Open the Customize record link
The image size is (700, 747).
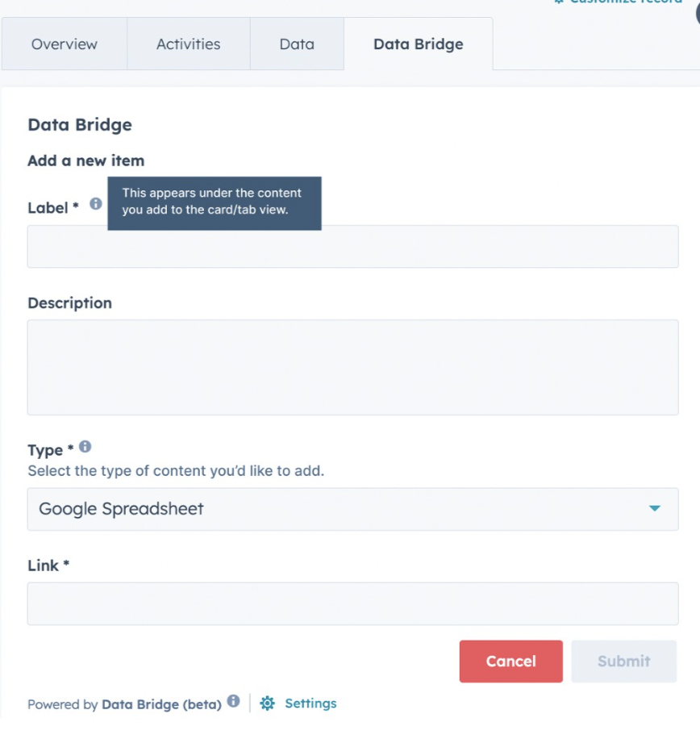point(629,2)
